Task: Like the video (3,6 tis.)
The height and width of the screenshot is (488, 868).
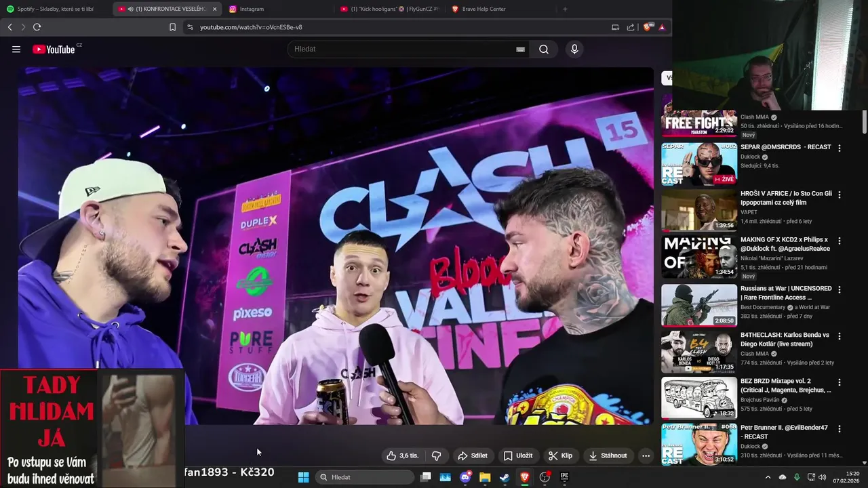Action: 402,455
